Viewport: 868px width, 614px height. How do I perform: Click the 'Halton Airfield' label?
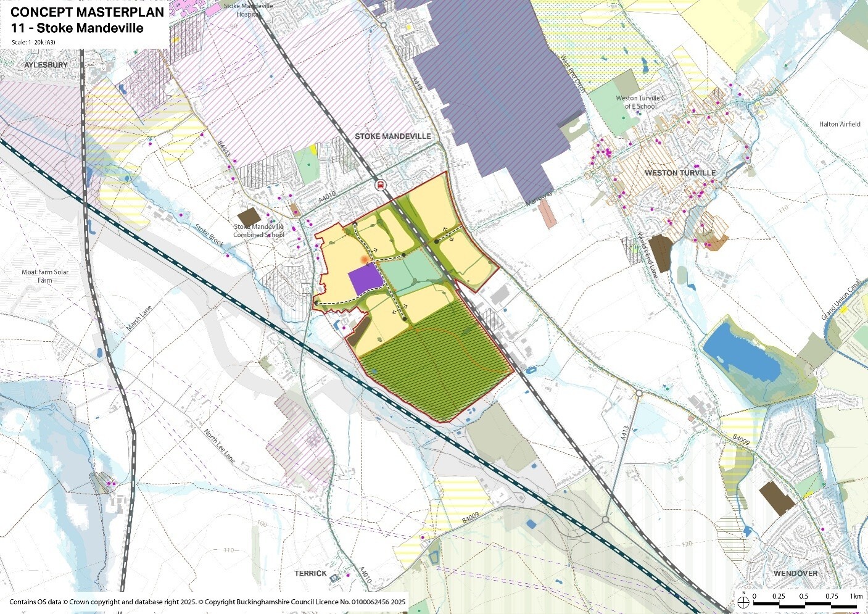click(x=840, y=124)
